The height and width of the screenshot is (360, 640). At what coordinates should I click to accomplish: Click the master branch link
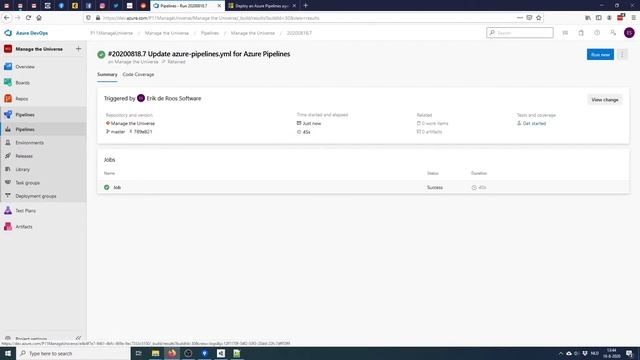click(118, 132)
